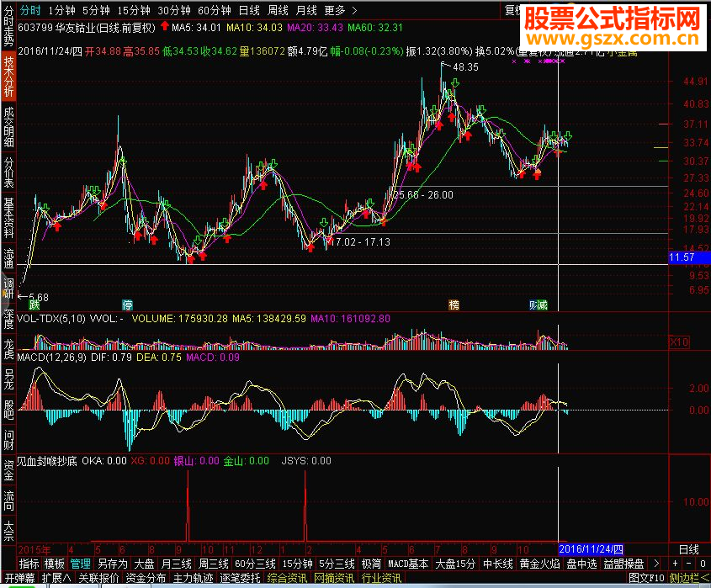
Task: Select the 5分三线 template tab
Action: click(337, 564)
